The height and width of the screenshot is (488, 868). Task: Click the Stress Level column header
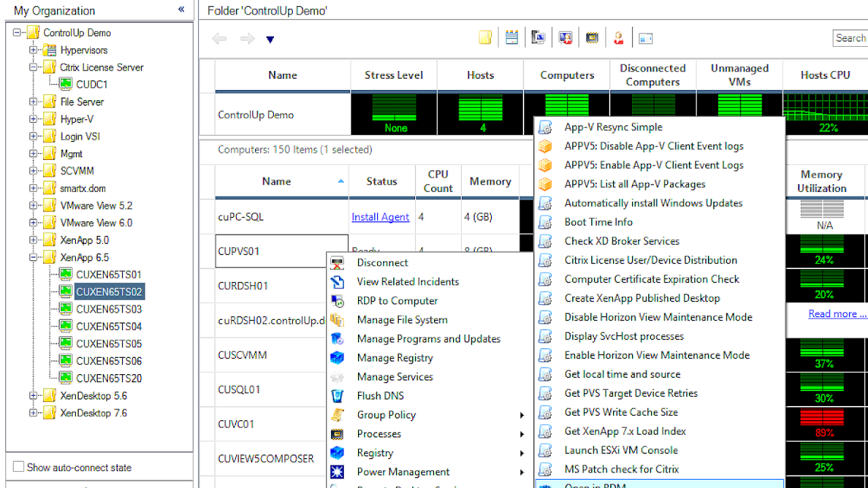[394, 75]
